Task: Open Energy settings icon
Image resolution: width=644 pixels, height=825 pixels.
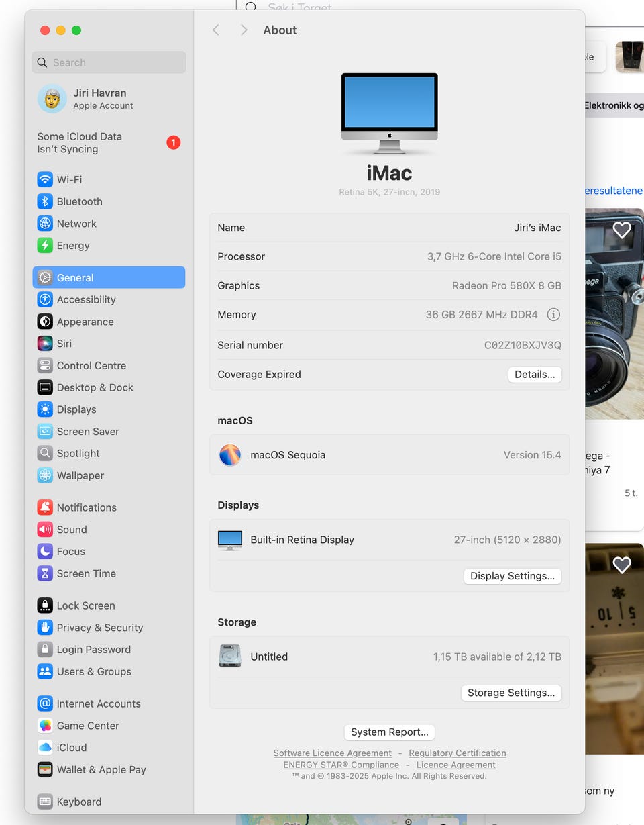Action: (45, 246)
